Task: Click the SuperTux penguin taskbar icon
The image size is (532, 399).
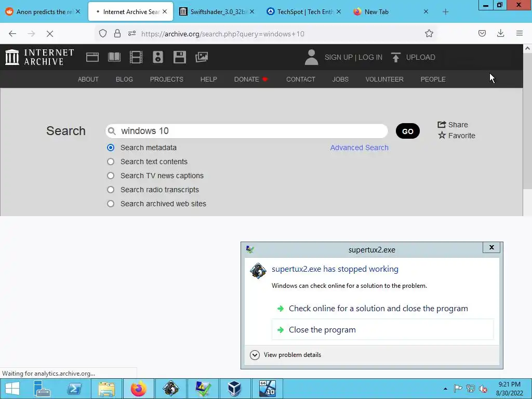Action: coord(170,389)
